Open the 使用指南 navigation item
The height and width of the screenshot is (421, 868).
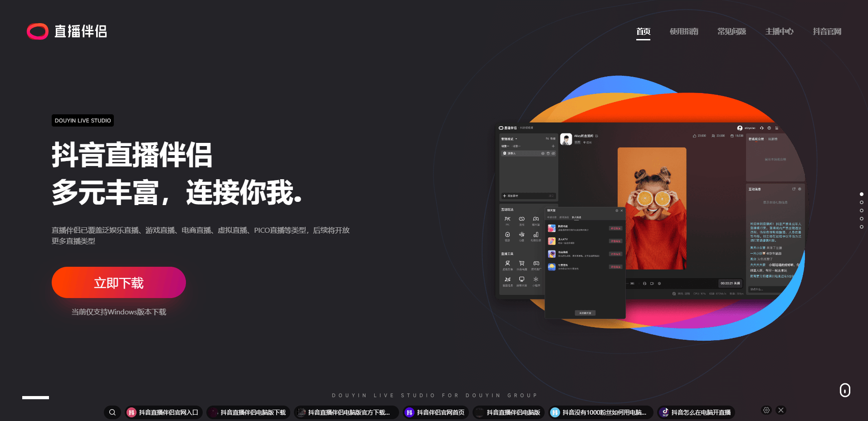pos(683,31)
